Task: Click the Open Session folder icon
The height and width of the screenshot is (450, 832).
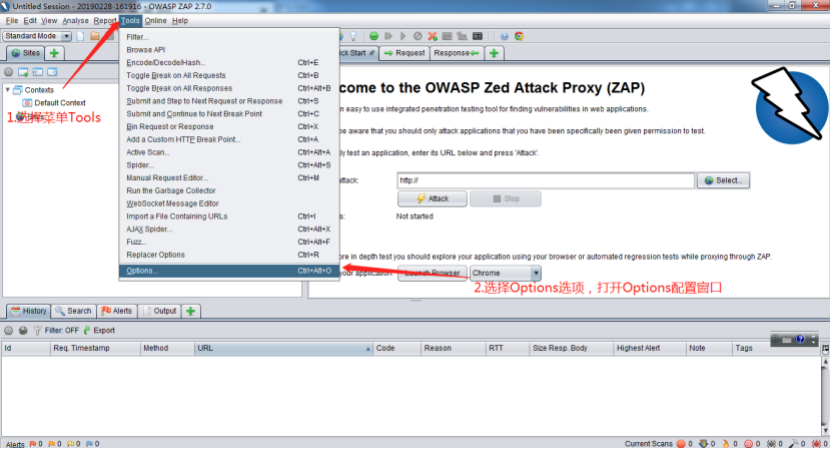Action: 95,36
